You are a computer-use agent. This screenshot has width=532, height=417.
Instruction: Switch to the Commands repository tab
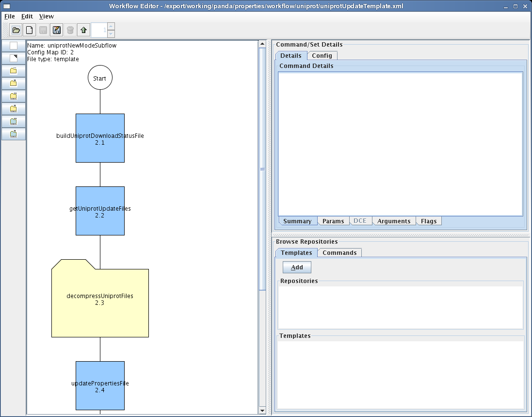(339, 252)
